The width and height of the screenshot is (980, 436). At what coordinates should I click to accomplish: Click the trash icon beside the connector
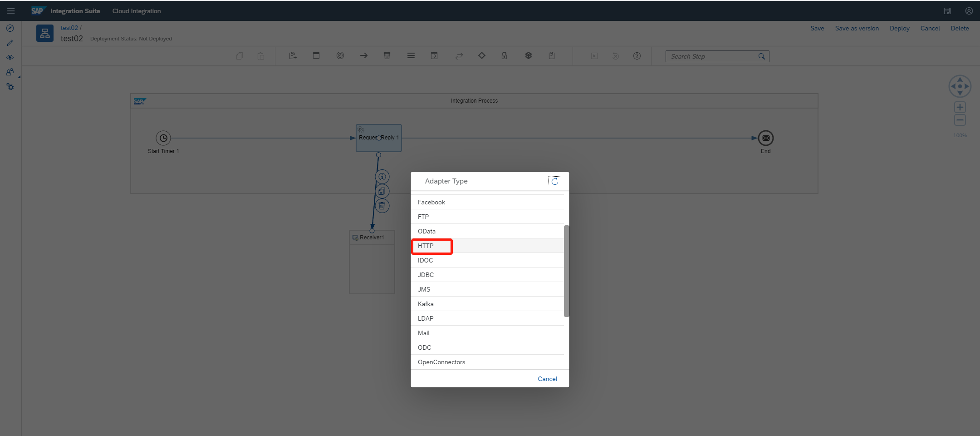(x=382, y=206)
